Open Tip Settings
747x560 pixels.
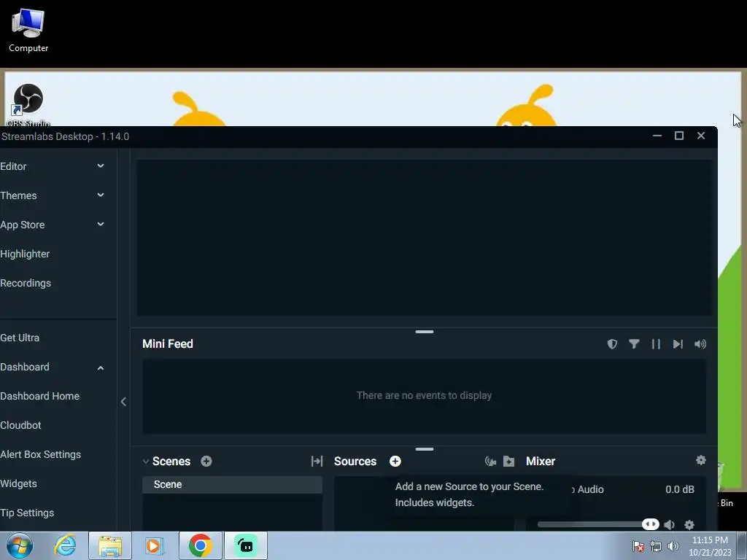27,513
